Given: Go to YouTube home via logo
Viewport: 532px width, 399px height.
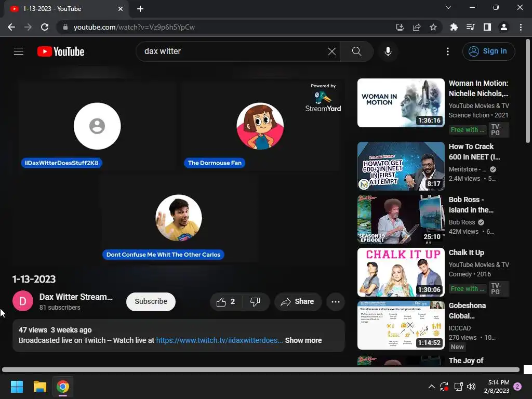Looking at the screenshot, I should [61, 51].
